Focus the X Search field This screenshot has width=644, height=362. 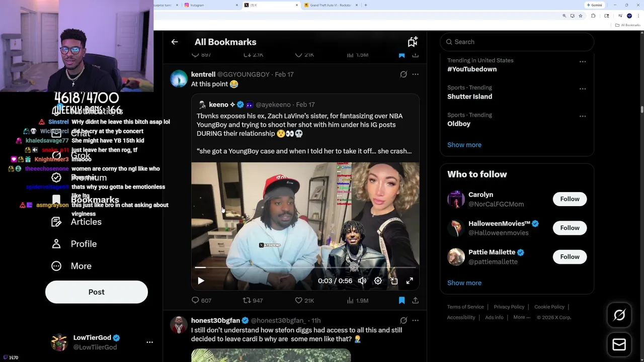pos(517,42)
